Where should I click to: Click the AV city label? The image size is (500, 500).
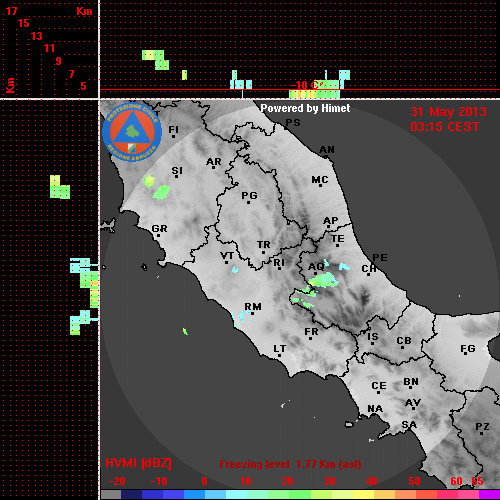tap(413, 403)
